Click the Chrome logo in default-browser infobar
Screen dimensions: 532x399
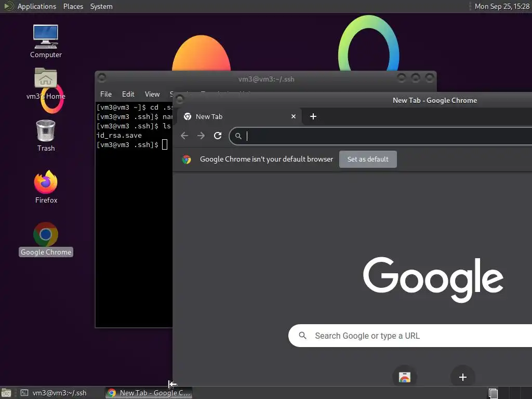point(187,159)
